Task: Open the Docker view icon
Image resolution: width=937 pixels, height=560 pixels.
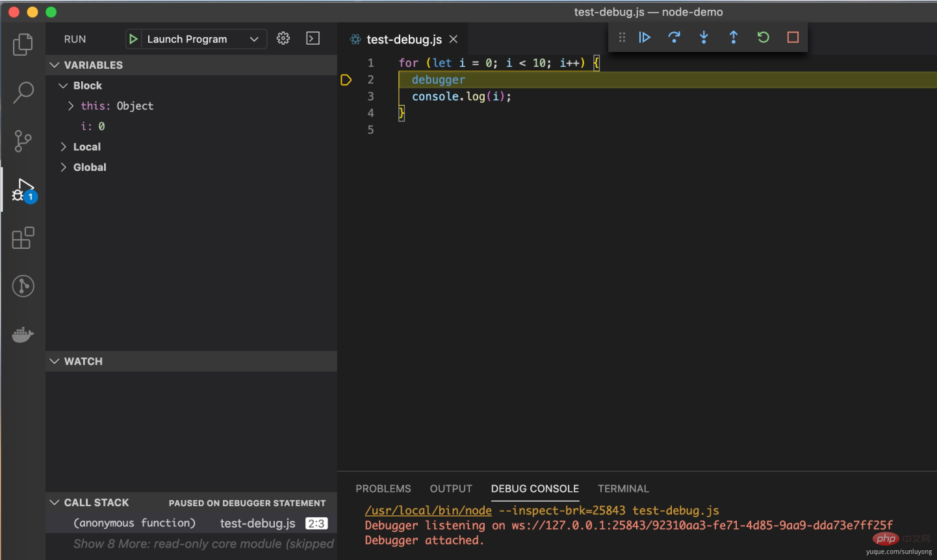Action: pyautogui.click(x=23, y=335)
